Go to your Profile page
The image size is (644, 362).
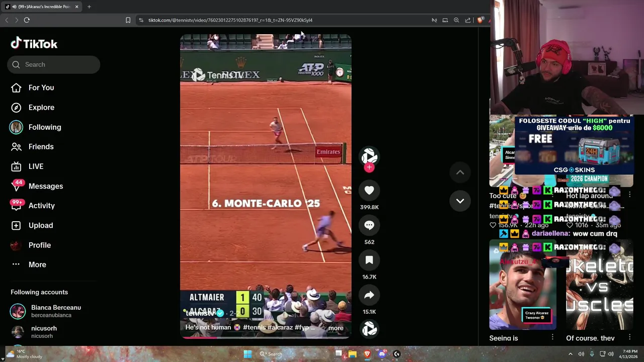coord(31,245)
